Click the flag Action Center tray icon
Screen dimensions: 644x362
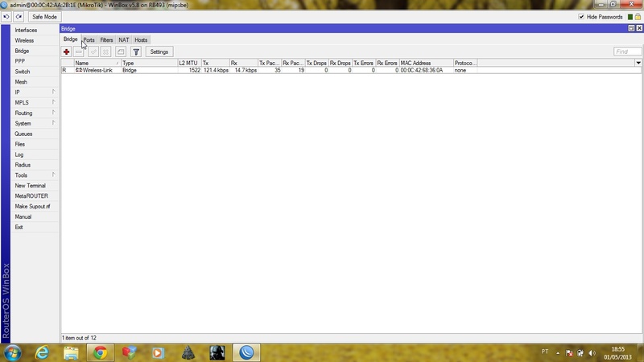tap(569, 353)
